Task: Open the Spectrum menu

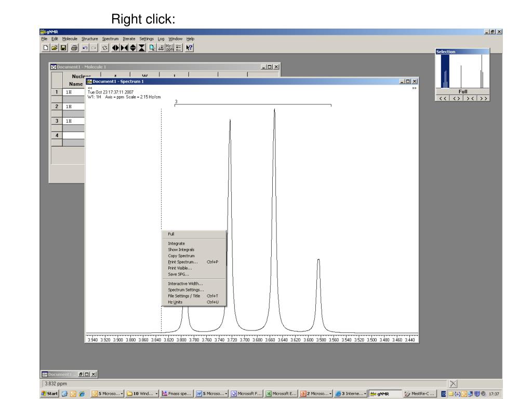Action: [110, 38]
